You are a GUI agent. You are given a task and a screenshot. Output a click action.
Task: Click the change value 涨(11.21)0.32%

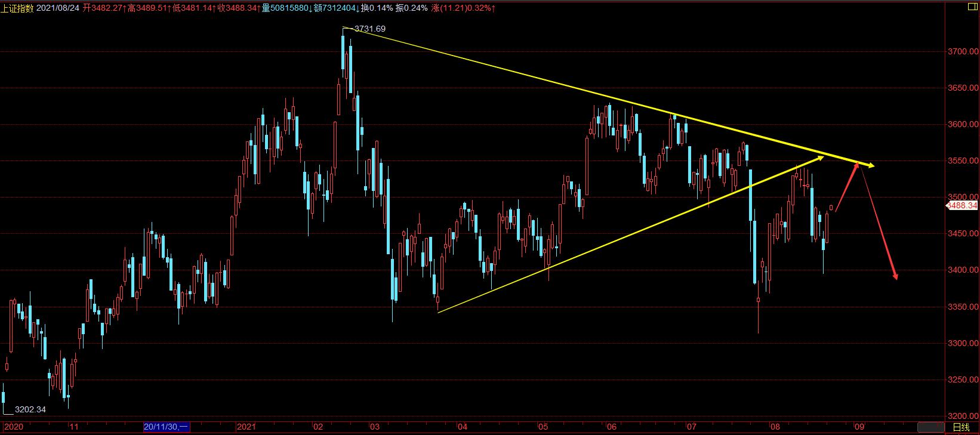[x=463, y=8]
